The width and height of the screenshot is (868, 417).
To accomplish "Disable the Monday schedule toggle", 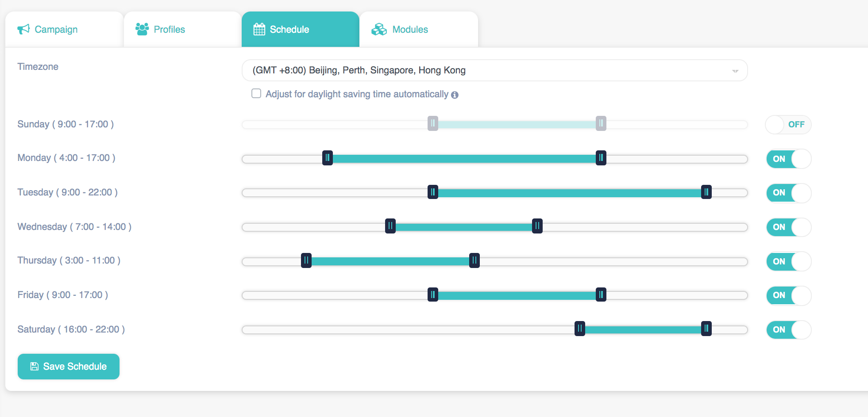I will [x=788, y=159].
